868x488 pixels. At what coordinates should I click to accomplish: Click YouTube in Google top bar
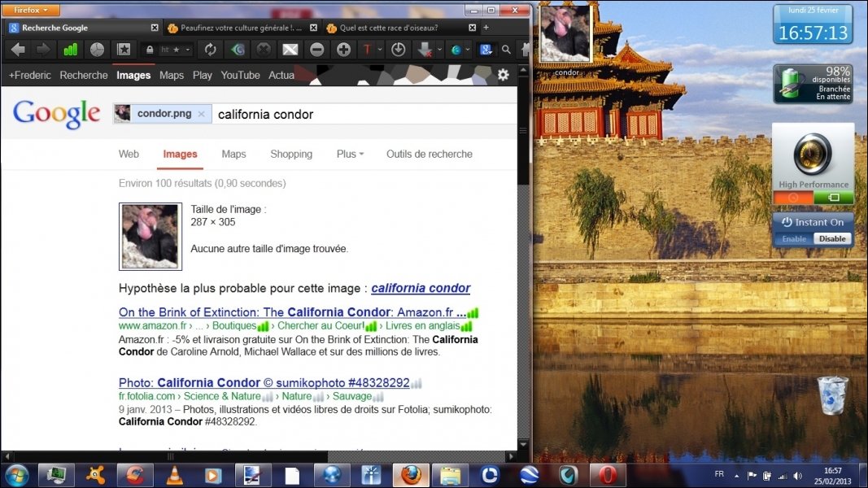(x=240, y=75)
